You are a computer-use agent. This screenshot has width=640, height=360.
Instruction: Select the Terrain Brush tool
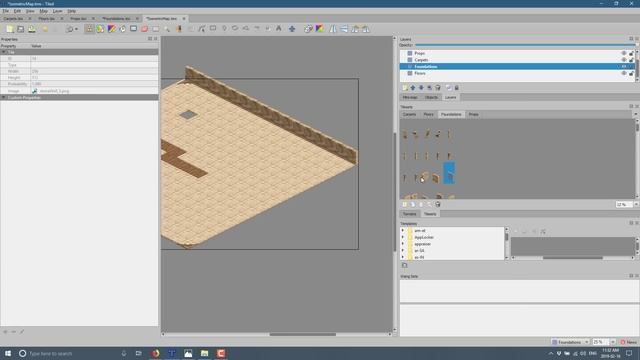pyautogui.click(x=100, y=29)
